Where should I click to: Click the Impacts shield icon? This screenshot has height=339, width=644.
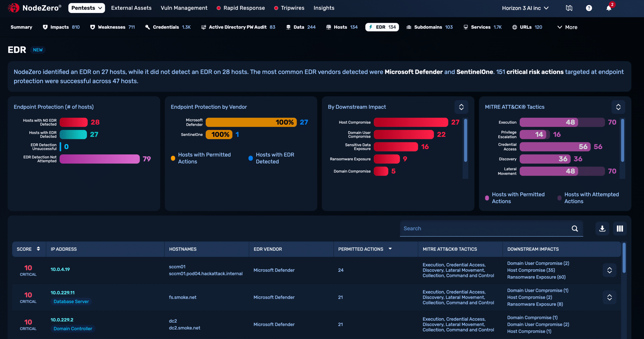[45, 27]
